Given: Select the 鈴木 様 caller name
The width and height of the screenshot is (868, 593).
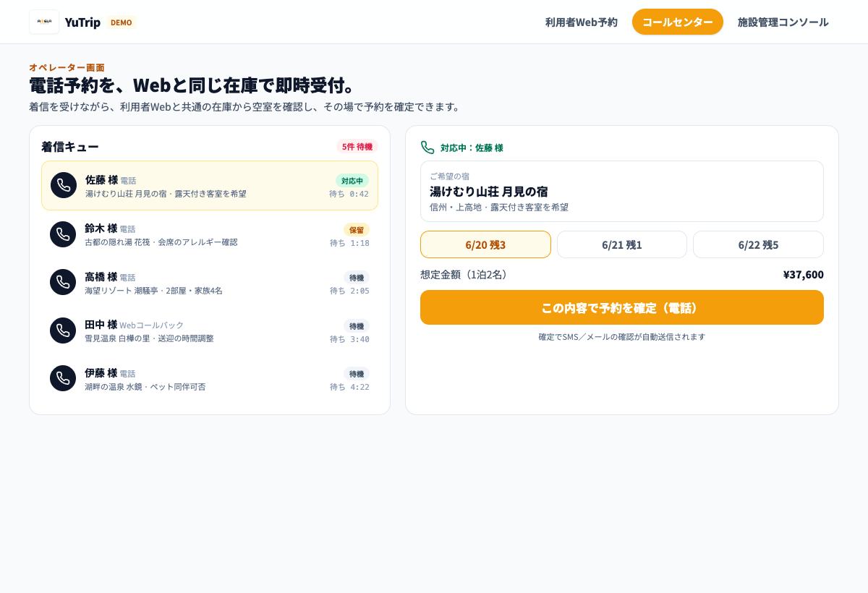Looking at the screenshot, I should pyautogui.click(x=101, y=228).
